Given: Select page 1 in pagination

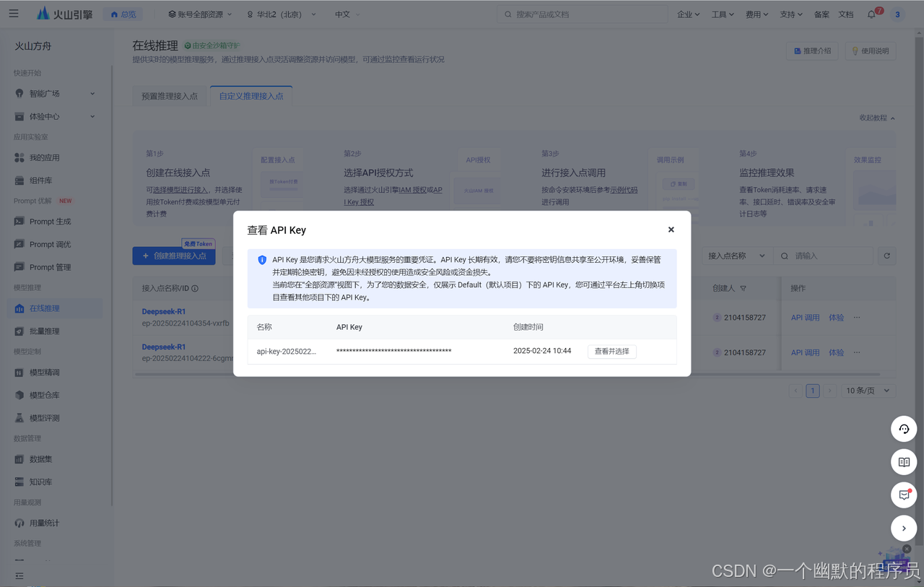Looking at the screenshot, I should coord(813,391).
